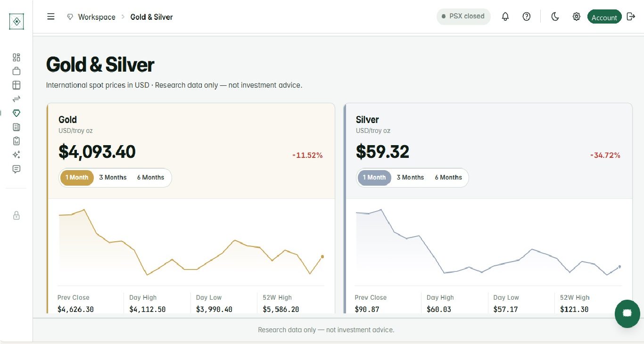Click the PSX closed status badge
Viewport: 644px width, 344px height.
pos(463,16)
